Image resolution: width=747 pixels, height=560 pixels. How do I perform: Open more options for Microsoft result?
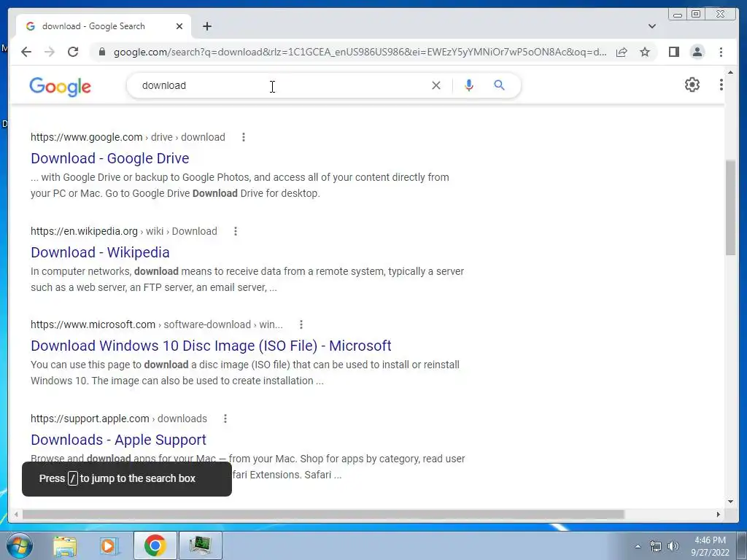coord(301,324)
